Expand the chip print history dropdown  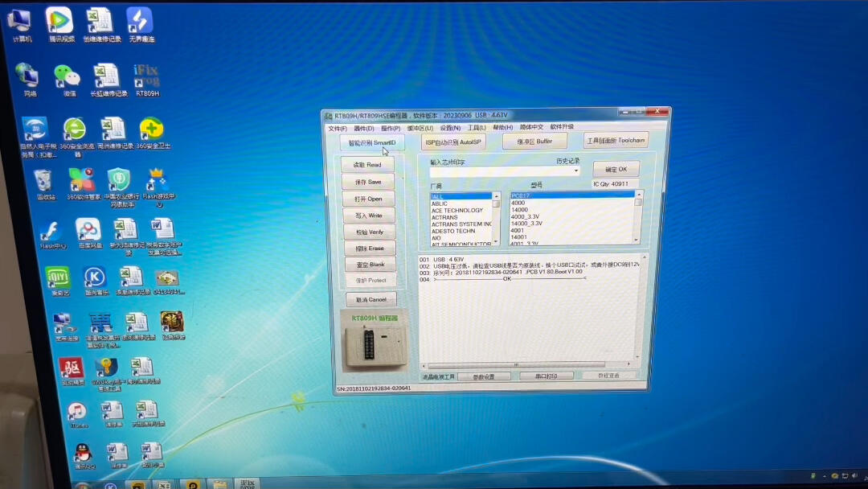[576, 171]
